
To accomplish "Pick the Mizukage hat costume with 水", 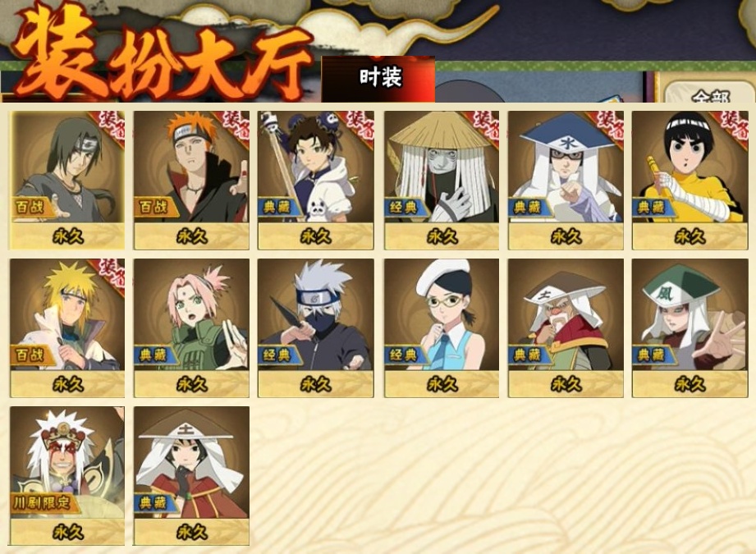I will click(x=566, y=181).
